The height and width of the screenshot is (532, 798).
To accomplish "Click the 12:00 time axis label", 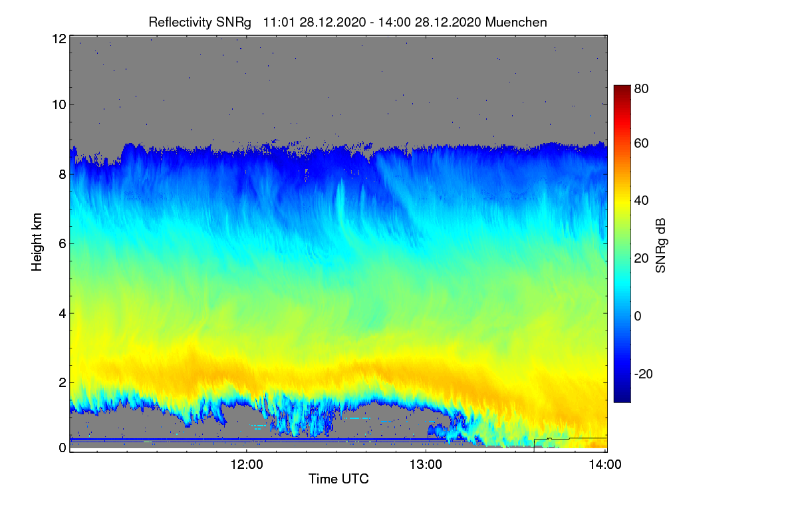I will click(247, 465).
